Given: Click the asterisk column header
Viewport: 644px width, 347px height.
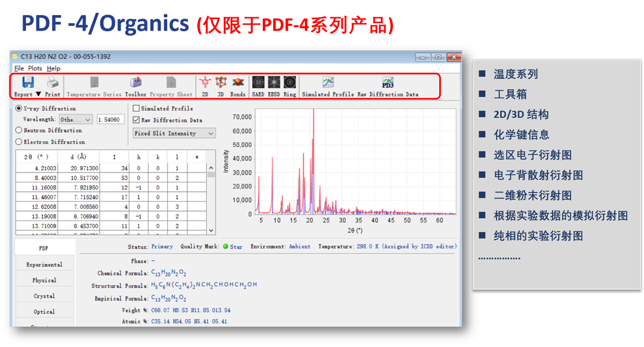Looking at the screenshot, I should [197, 157].
